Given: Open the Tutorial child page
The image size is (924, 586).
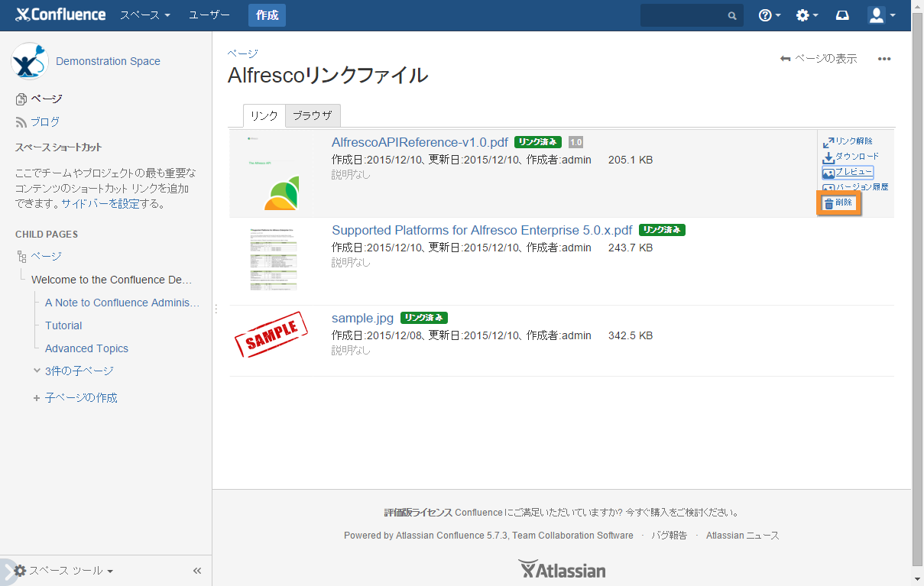Looking at the screenshot, I should coord(63,325).
